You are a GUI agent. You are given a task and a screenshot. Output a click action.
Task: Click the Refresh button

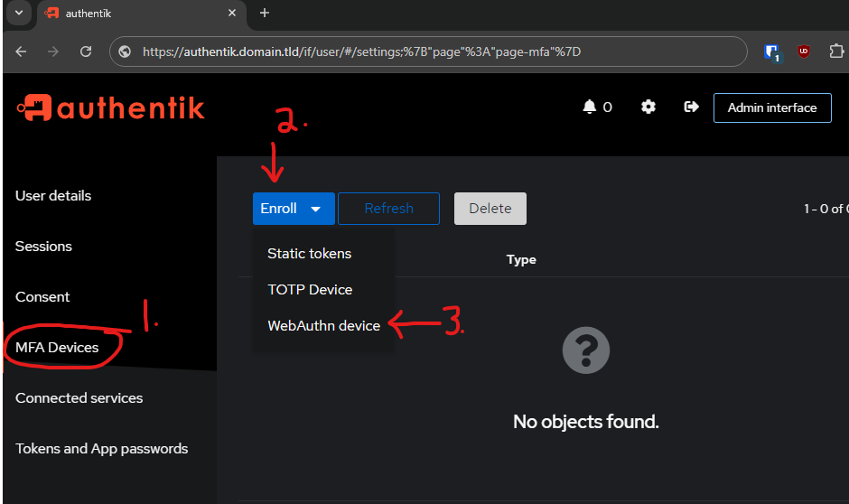(388, 209)
